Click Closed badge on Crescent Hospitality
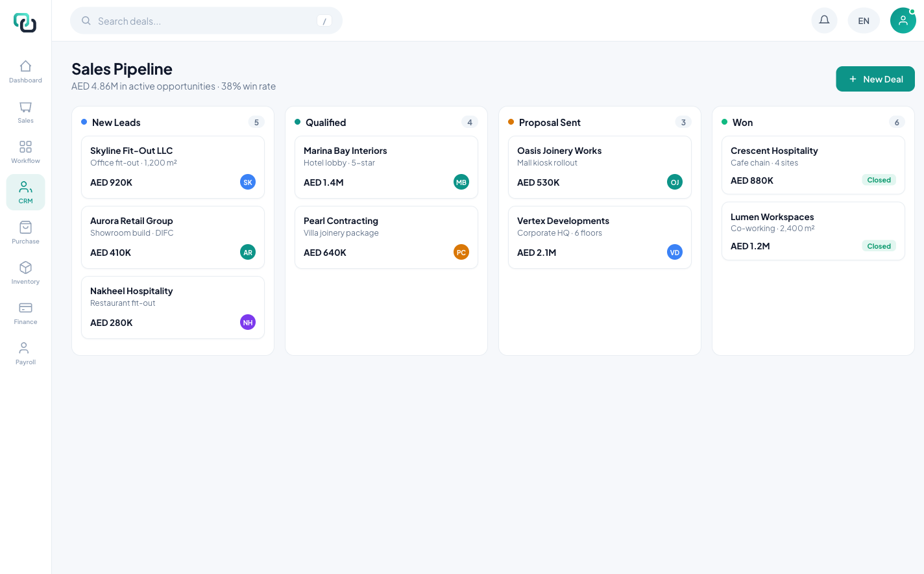The width and height of the screenshot is (924, 574). click(879, 180)
